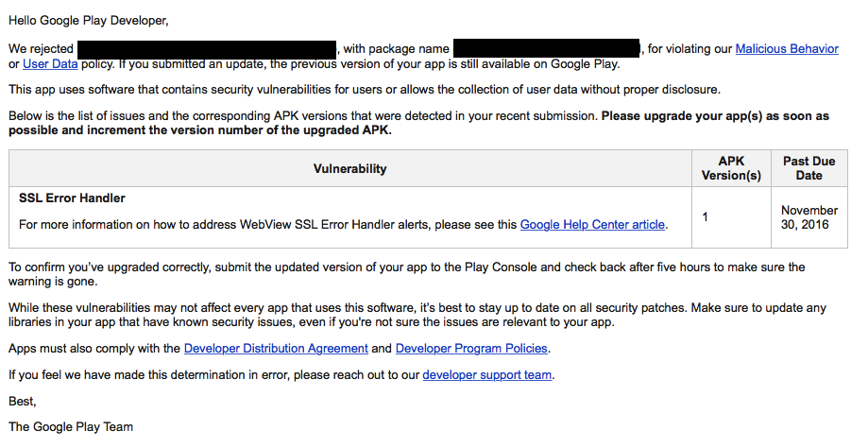
Task: Click the redacted app name block
Action: pos(207,48)
